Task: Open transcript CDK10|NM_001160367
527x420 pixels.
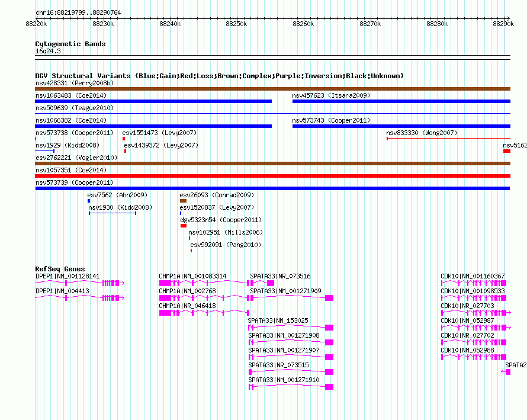Action: point(473,277)
